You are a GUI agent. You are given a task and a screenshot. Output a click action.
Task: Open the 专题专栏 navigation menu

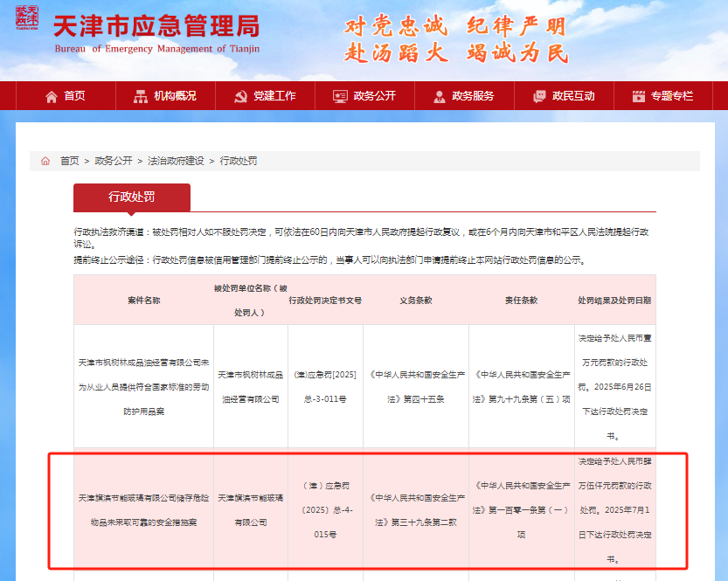pyautogui.click(x=663, y=96)
